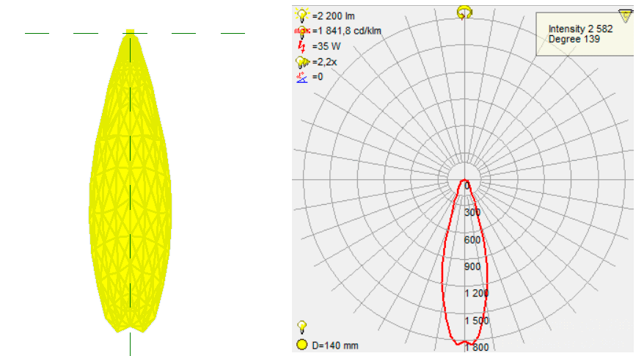This screenshot has width=644, height=356.
Task: Click the max intensity cd/klm icon
Action: pyautogui.click(x=302, y=32)
